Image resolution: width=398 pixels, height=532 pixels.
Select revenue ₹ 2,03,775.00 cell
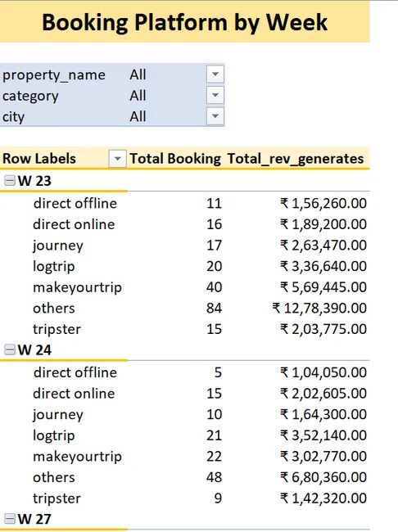point(323,329)
